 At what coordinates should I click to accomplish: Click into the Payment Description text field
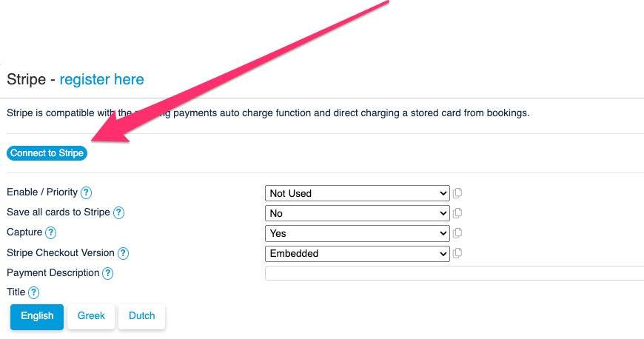coord(454,273)
